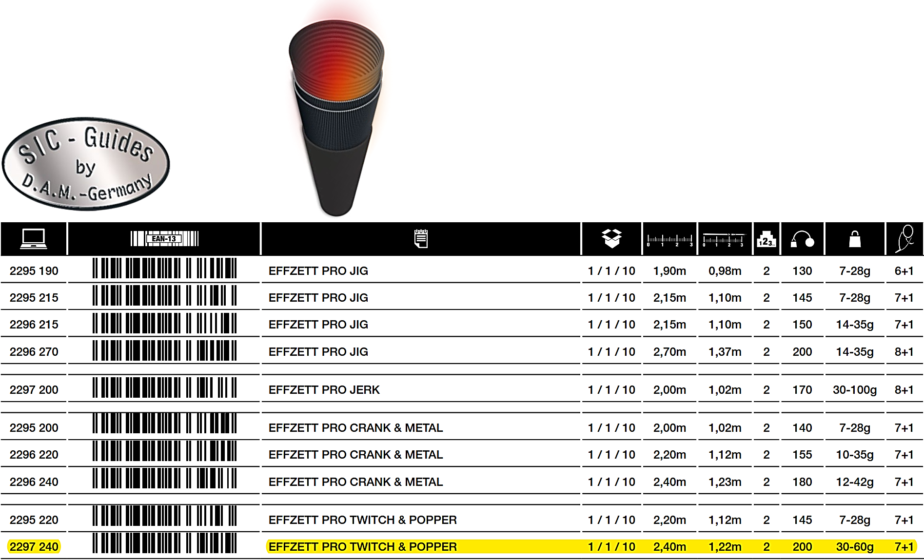
Task: Click the barcode for article 2295 200
Action: (x=164, y=424)
